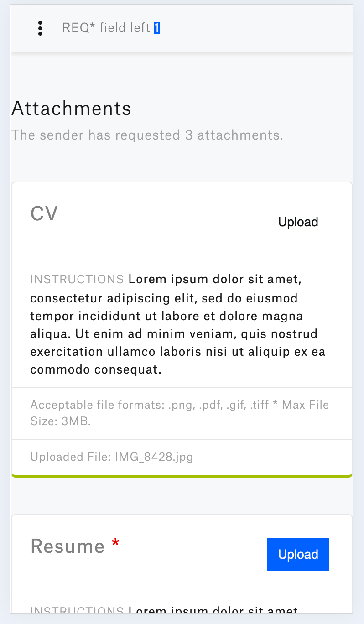Click the acceptable file formats notice
This screenshot has height=624, width=364.
tap(179, 413)
